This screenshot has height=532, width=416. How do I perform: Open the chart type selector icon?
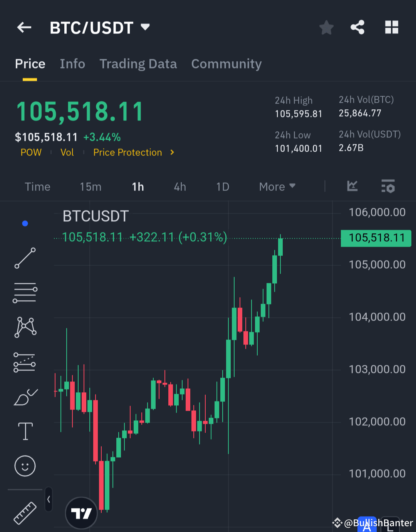[352, 186]
